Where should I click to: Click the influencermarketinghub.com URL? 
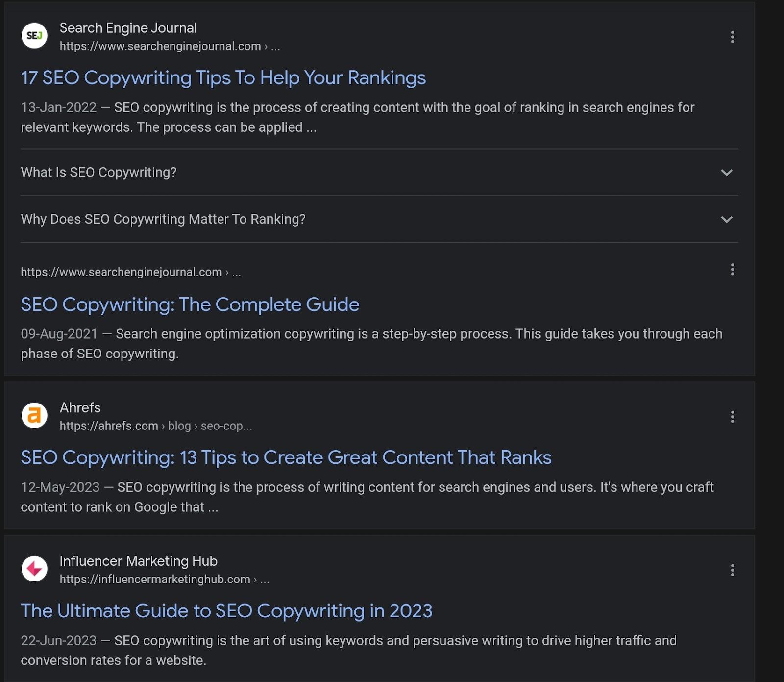[x=164, y=580]
